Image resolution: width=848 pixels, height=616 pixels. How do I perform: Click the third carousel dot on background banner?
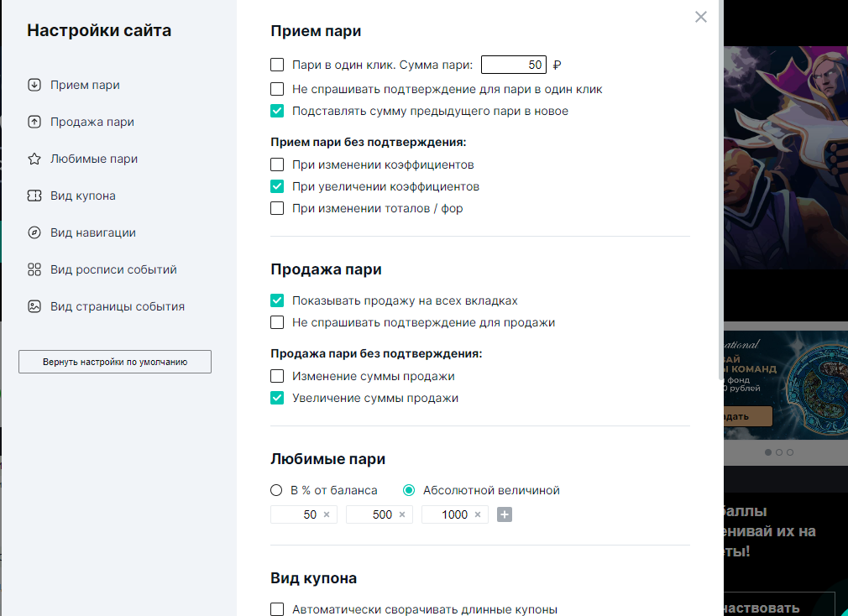point(790,452)
